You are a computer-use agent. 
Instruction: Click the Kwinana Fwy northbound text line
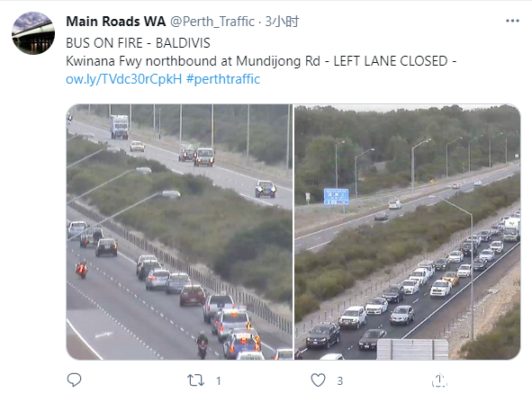(x=261, y=61)
